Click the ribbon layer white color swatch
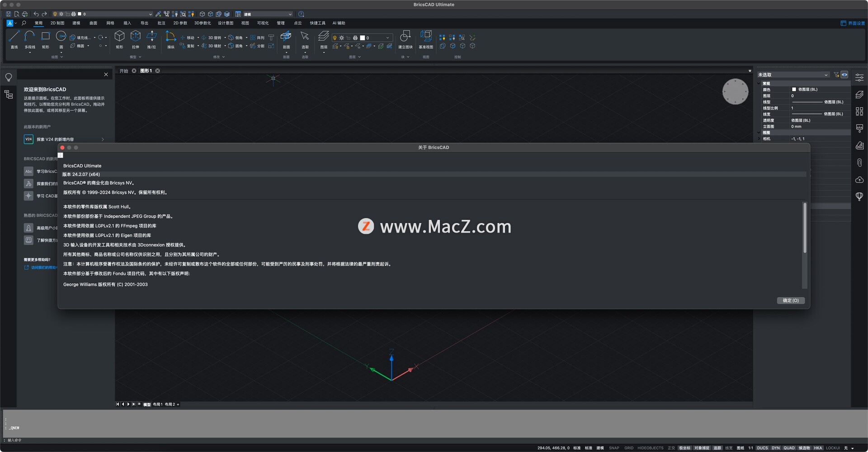This screenshot has height=452, width=868. (363, 38)
